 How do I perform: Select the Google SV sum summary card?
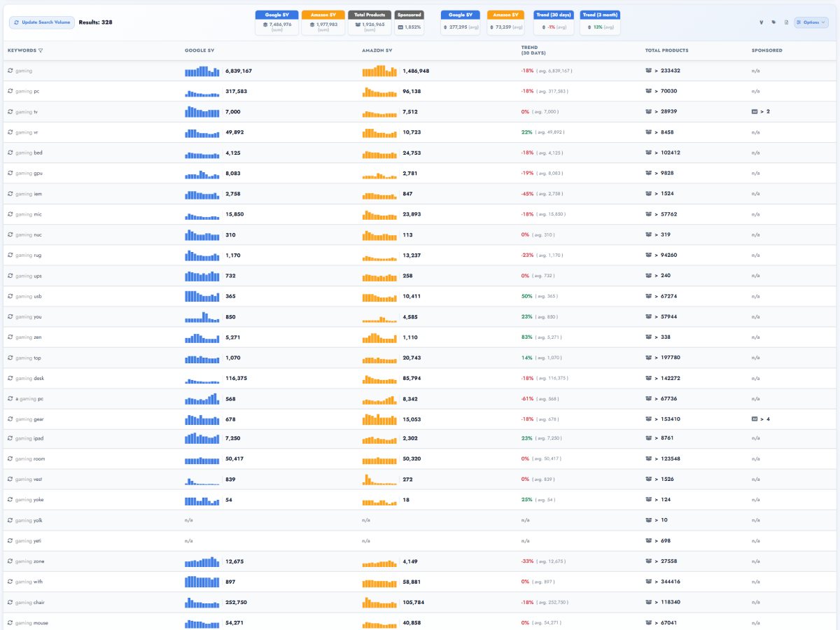pos(277,22)
